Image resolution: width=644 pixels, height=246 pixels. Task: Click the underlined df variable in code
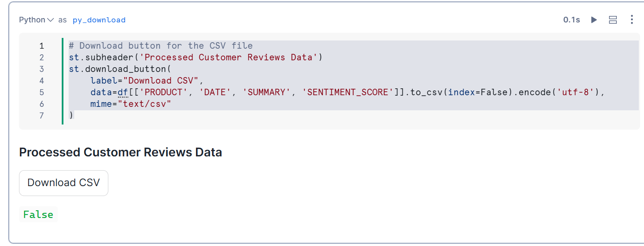click(123, 92)
